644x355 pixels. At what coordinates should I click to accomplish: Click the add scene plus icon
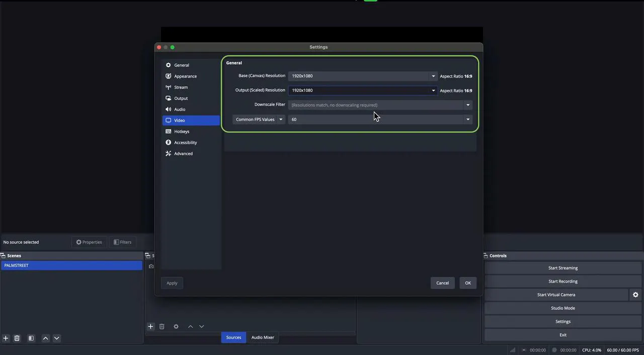click(6, 338)
